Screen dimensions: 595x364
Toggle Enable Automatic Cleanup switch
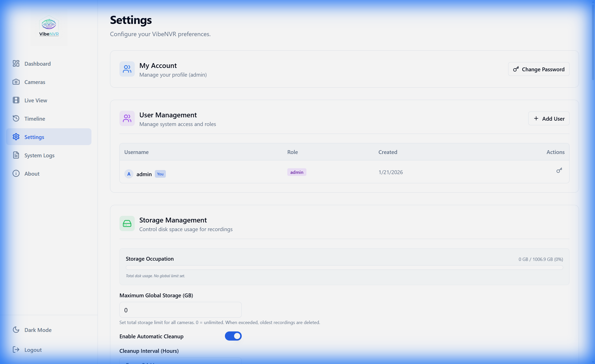coord(233,336)
